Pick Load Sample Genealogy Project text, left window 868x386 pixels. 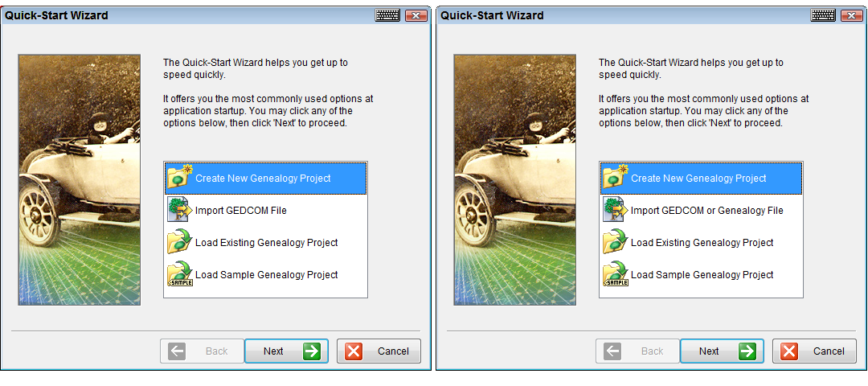point(267,275)
